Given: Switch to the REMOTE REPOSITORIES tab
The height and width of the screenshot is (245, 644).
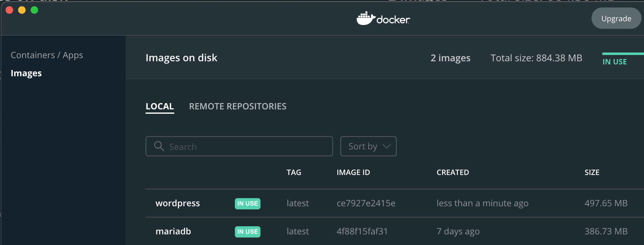Looking at the screenshot, I should pos(237,106).
